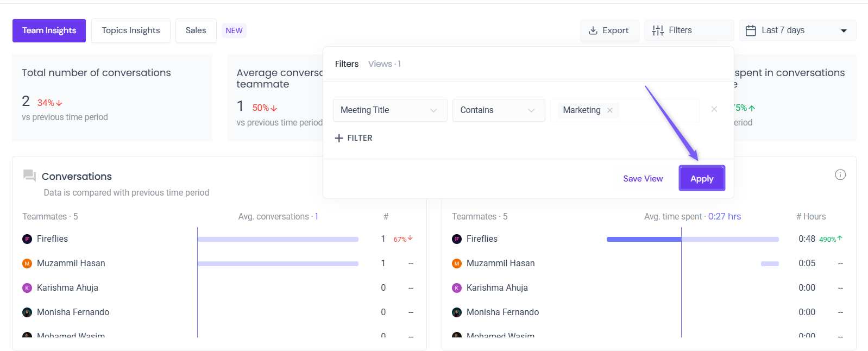Click Monisha Fernando's avatar in the time-spent list
Image resolution: width=868 pixels, height=351 pixels.
(457, 312)
